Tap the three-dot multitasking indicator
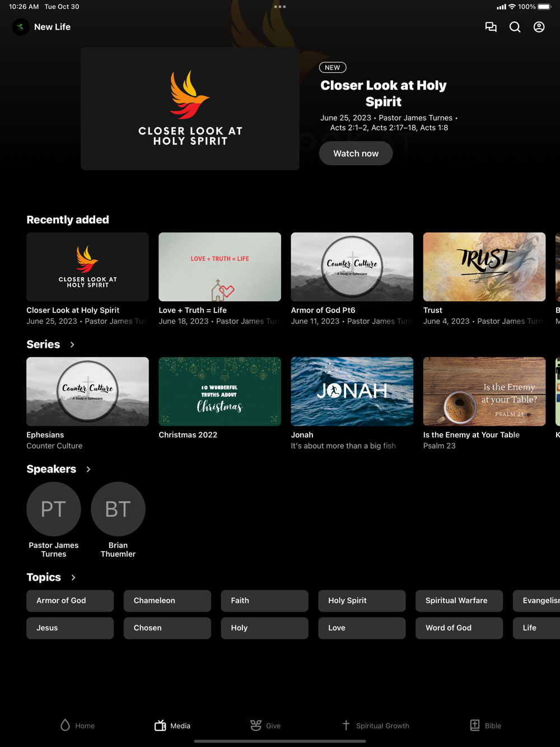 [x=280, y=7]
